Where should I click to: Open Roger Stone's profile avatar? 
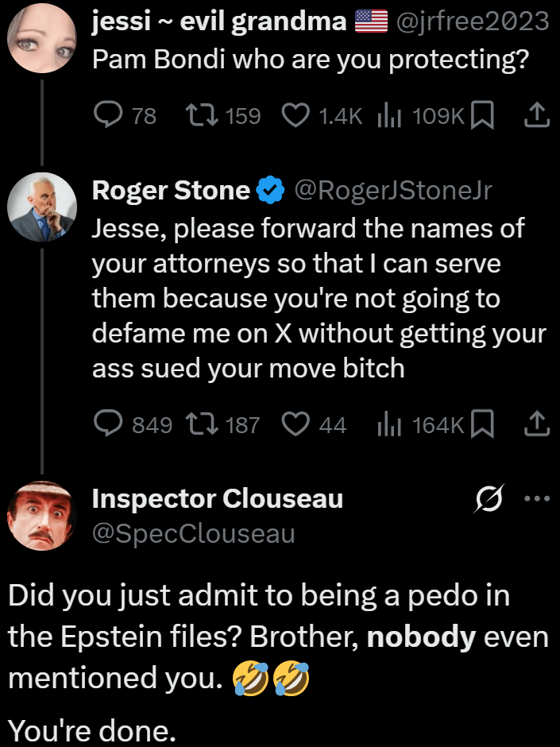click(41, 207)
